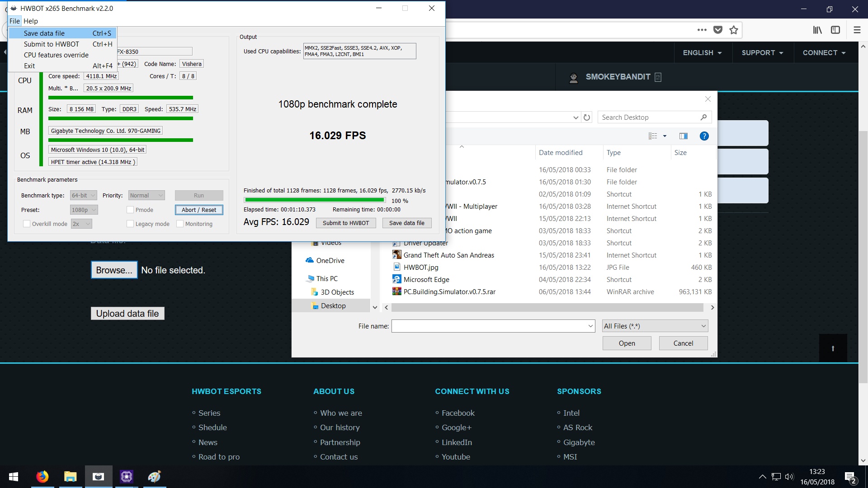Open the Firefox page actions menu (three dots)
Image resolution: width=868 pixels, height=488 pixels.
pyautogui.click(x=702, y=30)
